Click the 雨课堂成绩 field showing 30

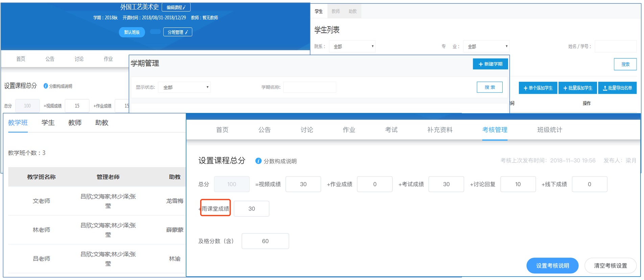click(252, 209)
